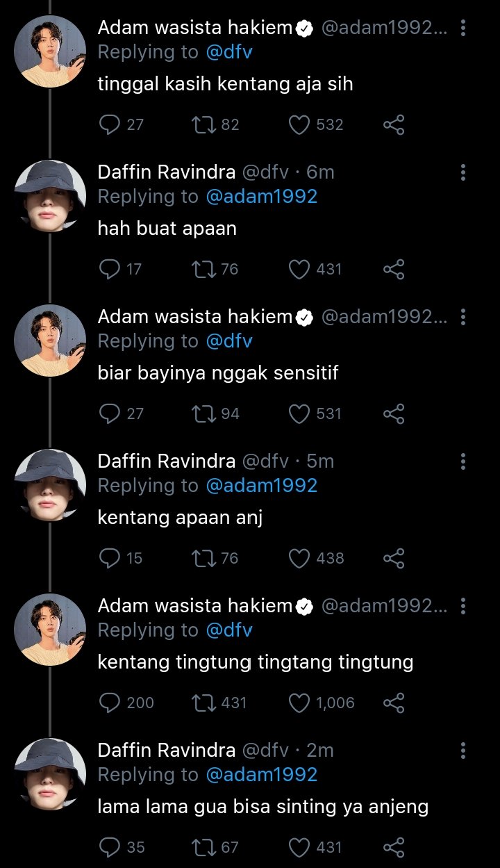Retweet the "hah buat apaan" tweet
The image size is (500, 868).
[202, 269]
